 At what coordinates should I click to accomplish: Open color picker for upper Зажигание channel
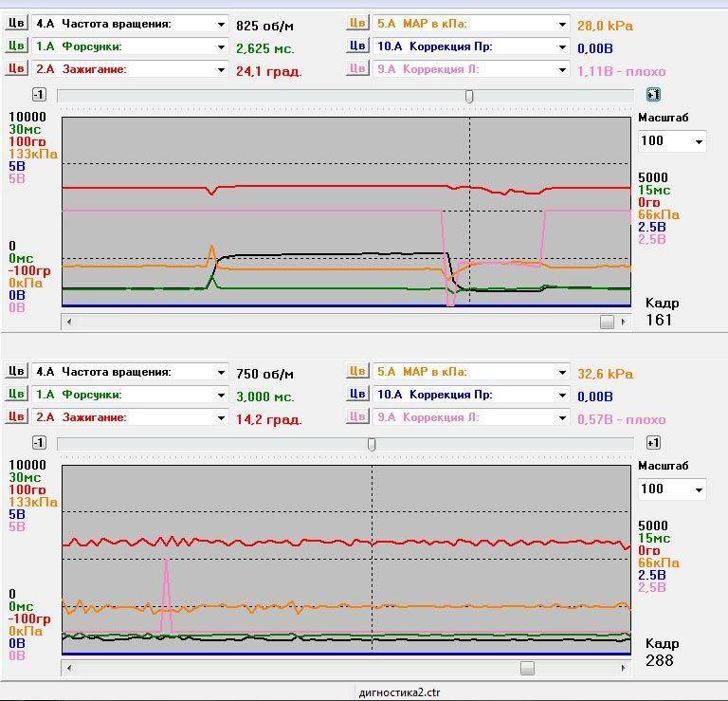(x=16, y=68)
